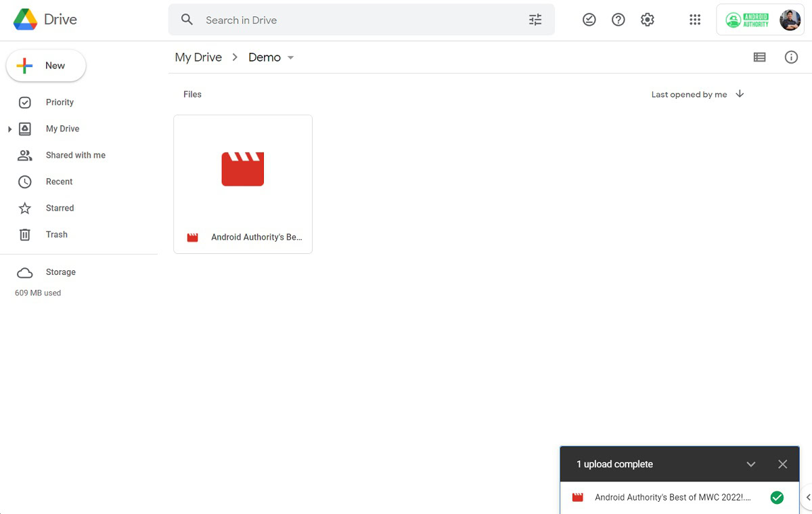Screen dimensions: 812x514
Task: Go to Starred files
Action: coord(60,208)
